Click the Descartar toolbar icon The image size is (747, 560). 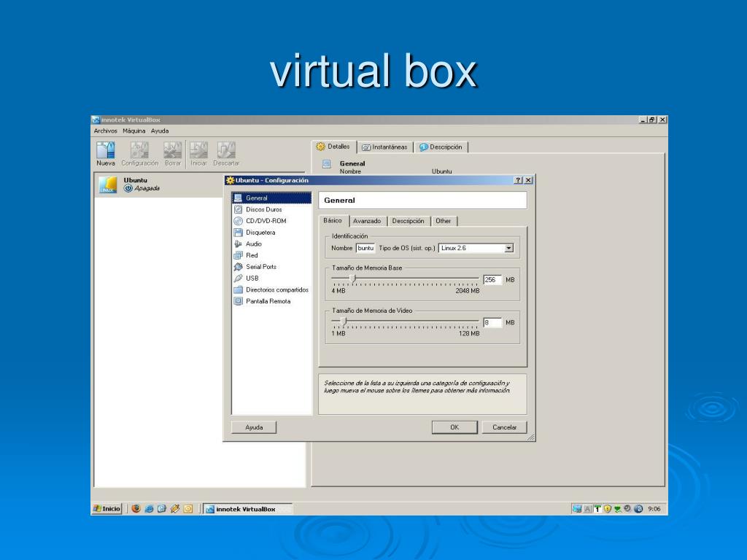[226, 154]
